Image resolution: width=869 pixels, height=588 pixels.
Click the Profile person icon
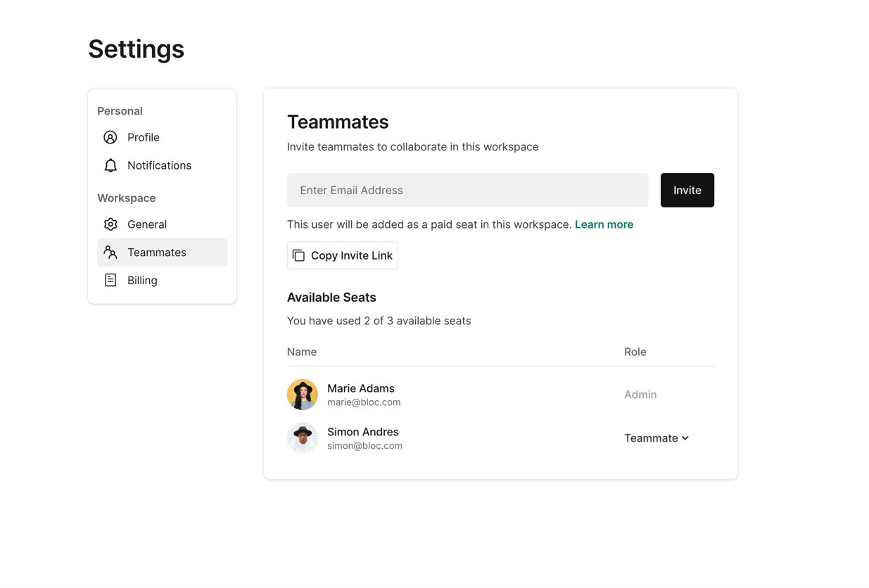110,137
